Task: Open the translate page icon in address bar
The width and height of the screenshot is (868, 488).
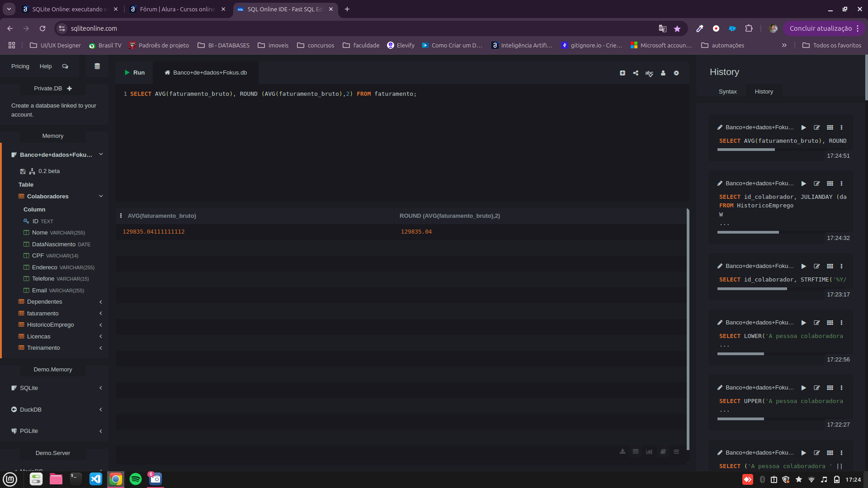Action: pos(663,28)
